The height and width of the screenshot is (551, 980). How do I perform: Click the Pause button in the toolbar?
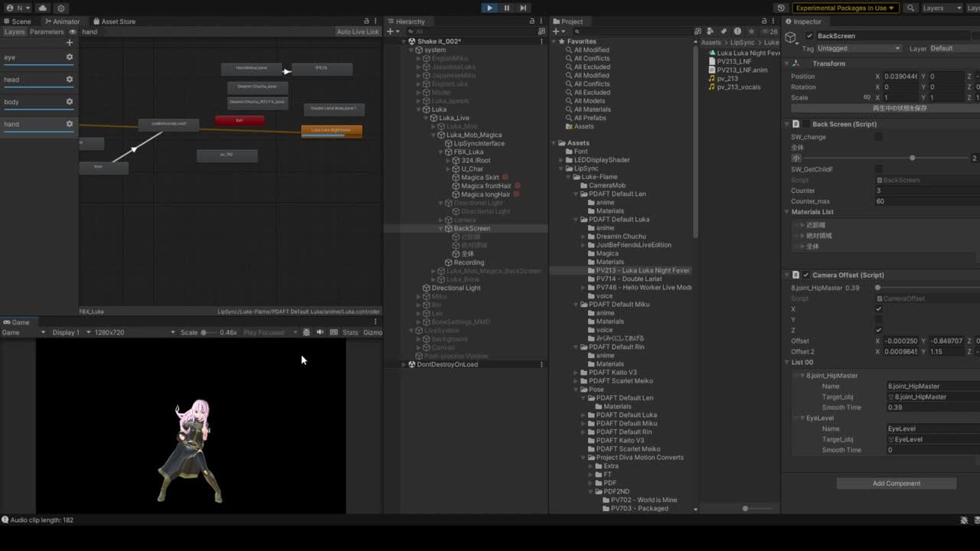point(506,8)
